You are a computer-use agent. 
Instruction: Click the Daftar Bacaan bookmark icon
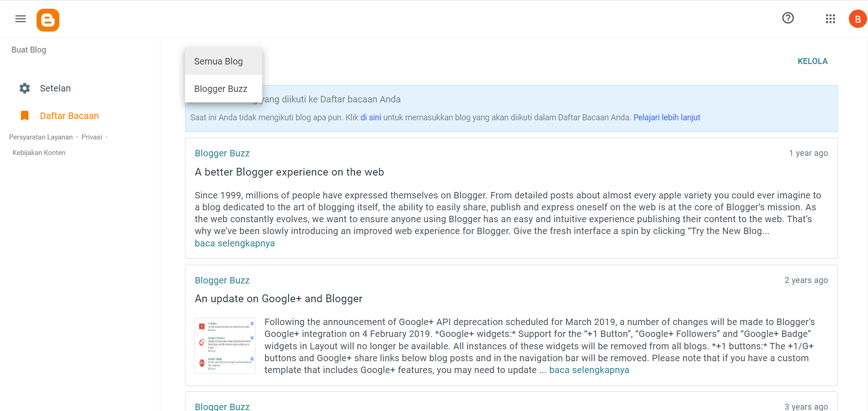(x=25, y=116)
